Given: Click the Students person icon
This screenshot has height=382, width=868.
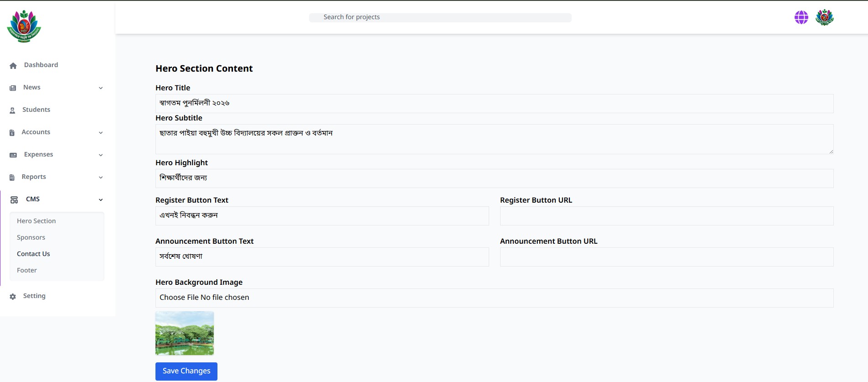Looking at the screenshot, I should click(12, 110).
